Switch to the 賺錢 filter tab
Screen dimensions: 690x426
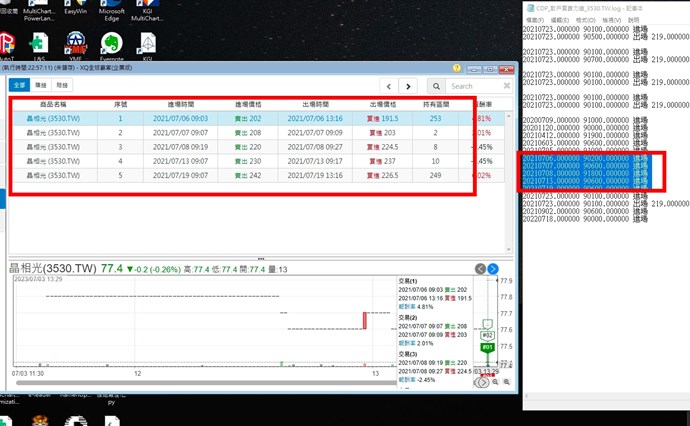tap(41, 86)
